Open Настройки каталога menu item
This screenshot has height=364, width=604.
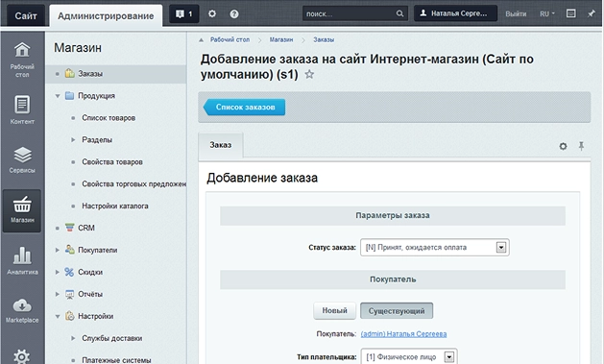tap(115, 206)
